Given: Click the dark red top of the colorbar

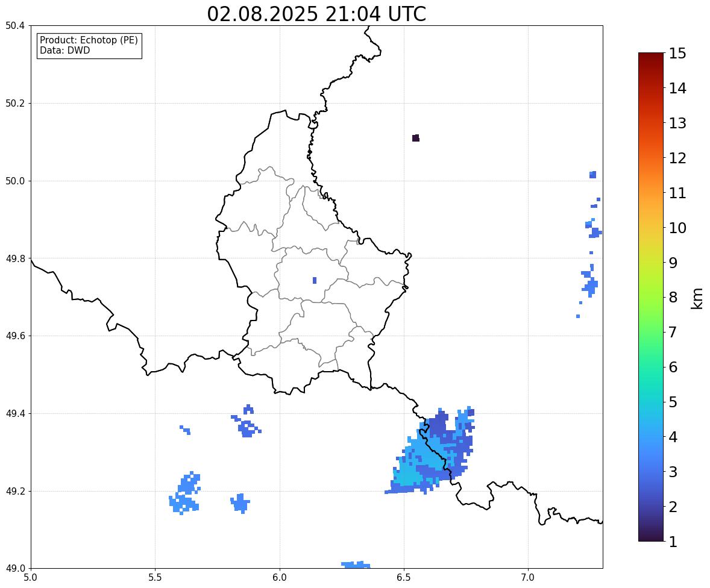Looking at the screenshot, I should pyautogui.click(x=651, y=58).
